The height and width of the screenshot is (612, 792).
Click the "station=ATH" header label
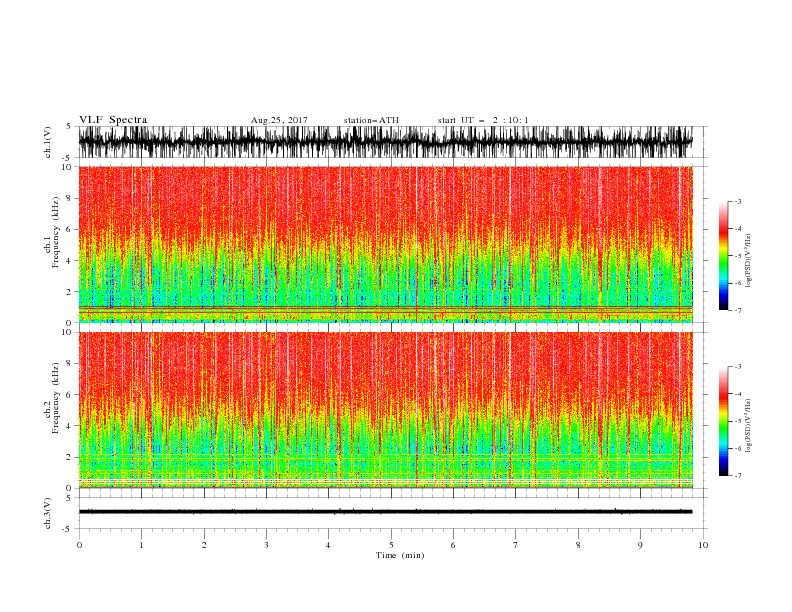point(371,120)
